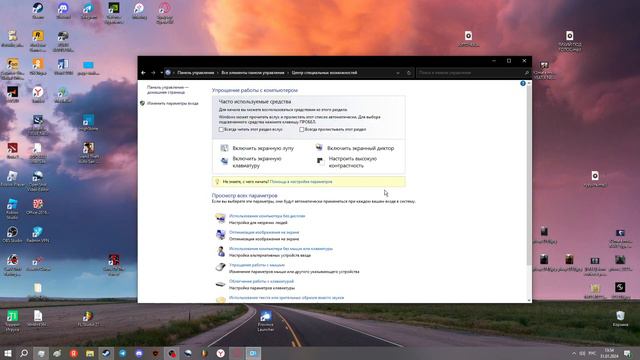Click the taskbar search magnifier icon

tap(24, 353)
